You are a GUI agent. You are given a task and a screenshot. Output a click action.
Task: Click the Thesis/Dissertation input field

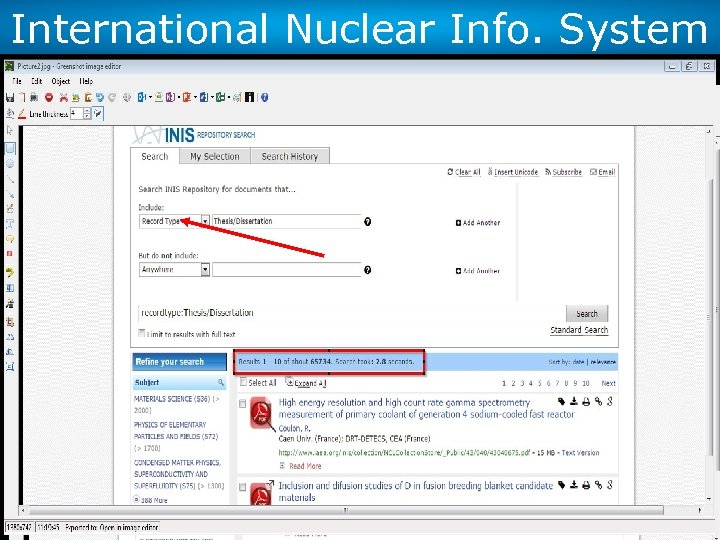287,221
